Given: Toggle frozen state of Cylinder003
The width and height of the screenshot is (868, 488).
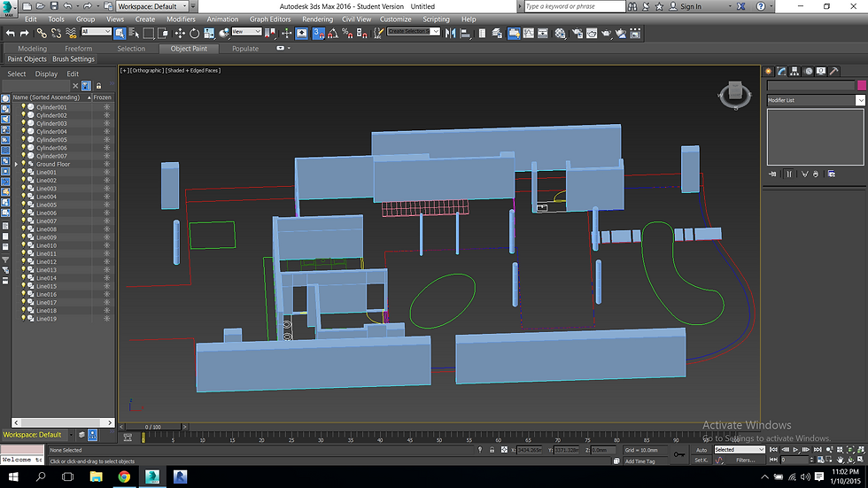Looking at the screenshot, I should [x=107, y=123].
